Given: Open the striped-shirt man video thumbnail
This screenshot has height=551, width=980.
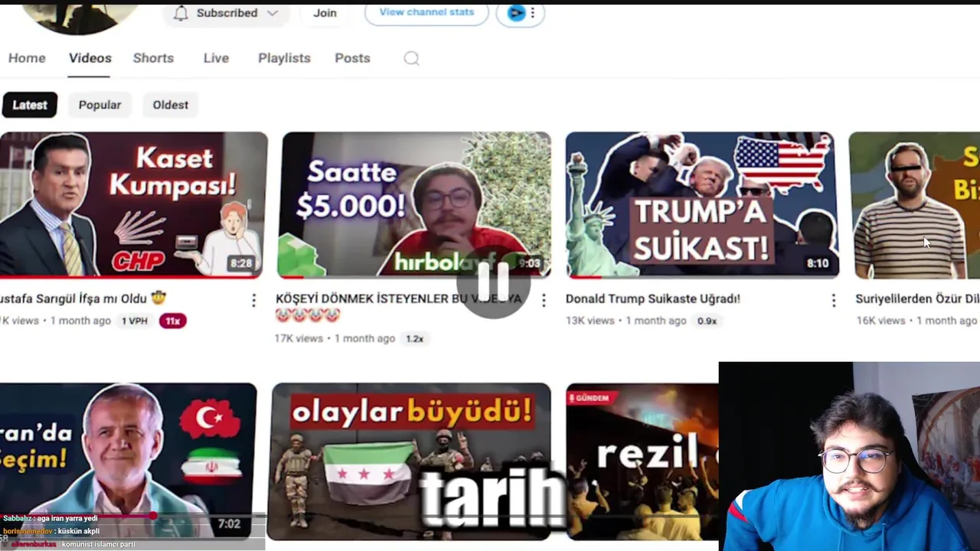Looking at the screenshot, I should [914, 205].
